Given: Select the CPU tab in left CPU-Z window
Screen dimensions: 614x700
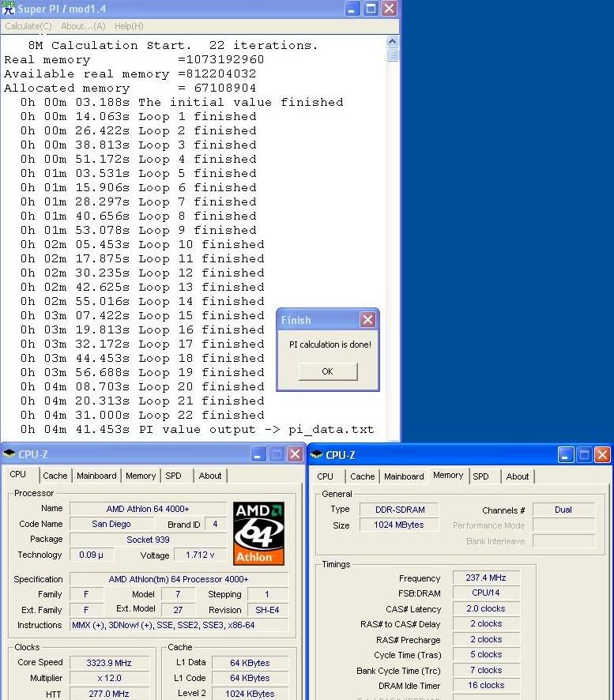Looking at the screenshot, I should point(18,474).
